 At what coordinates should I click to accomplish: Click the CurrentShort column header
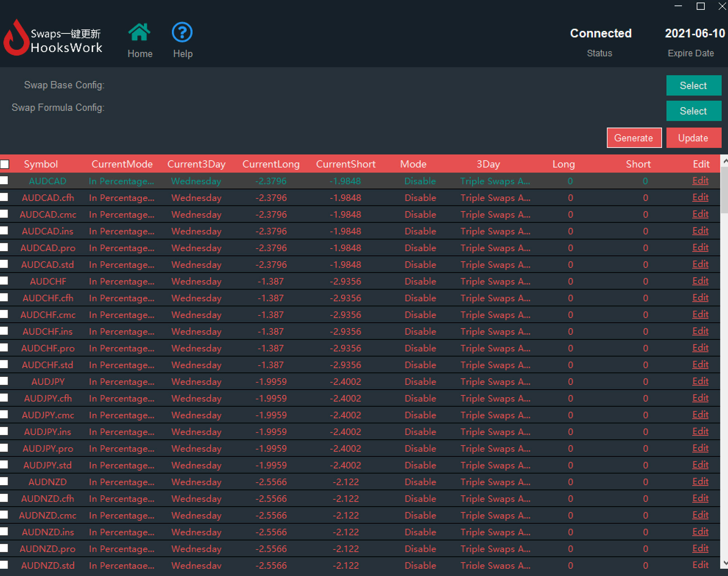(346, 164)
